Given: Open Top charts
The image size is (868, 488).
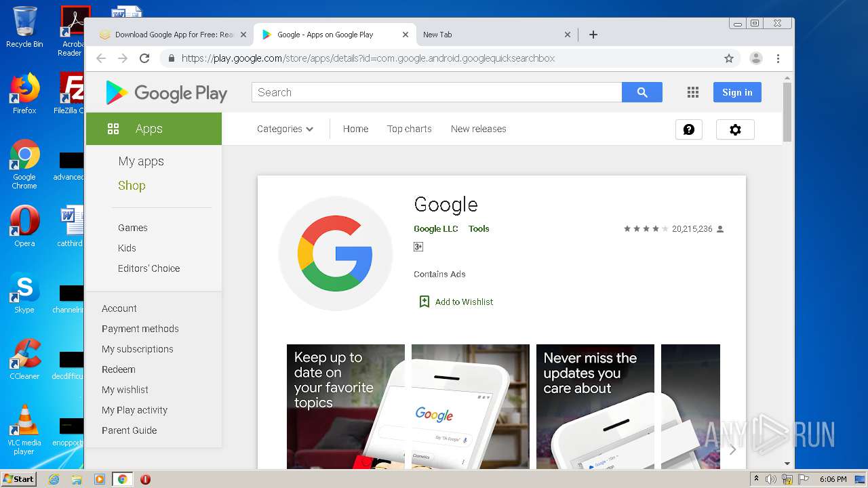Looking at the screenshot, I should pos(409,129).
